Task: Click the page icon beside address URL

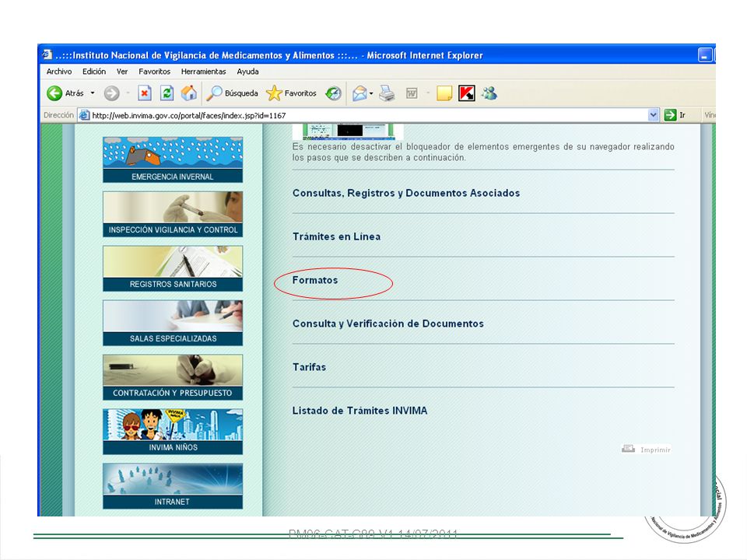Action: point(84,115)
